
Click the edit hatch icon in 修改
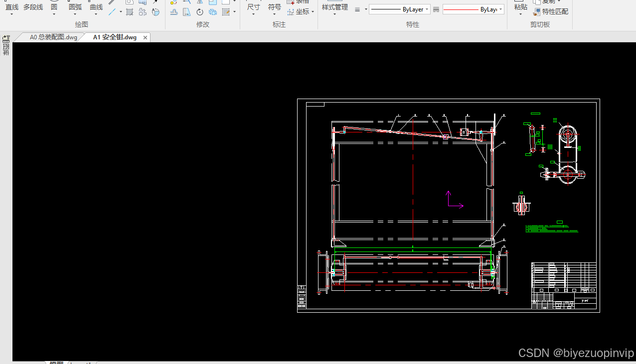pos(226,12)
